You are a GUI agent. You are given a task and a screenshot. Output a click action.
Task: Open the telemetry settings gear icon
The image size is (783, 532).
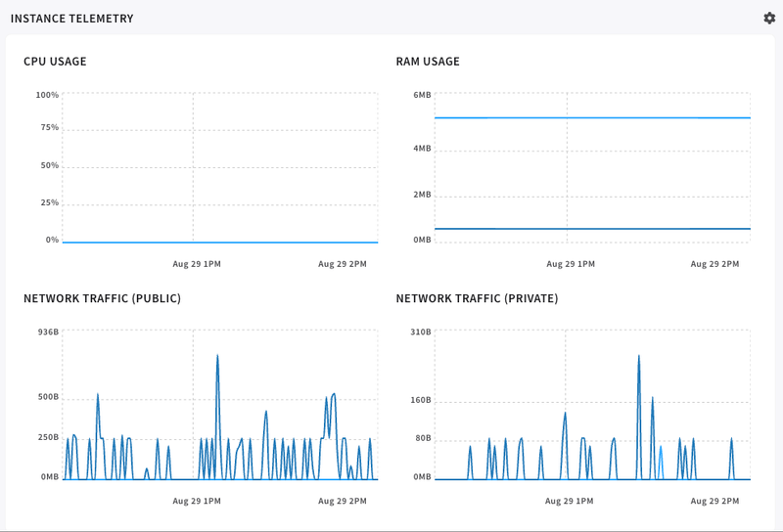click(x=769, y=18)
